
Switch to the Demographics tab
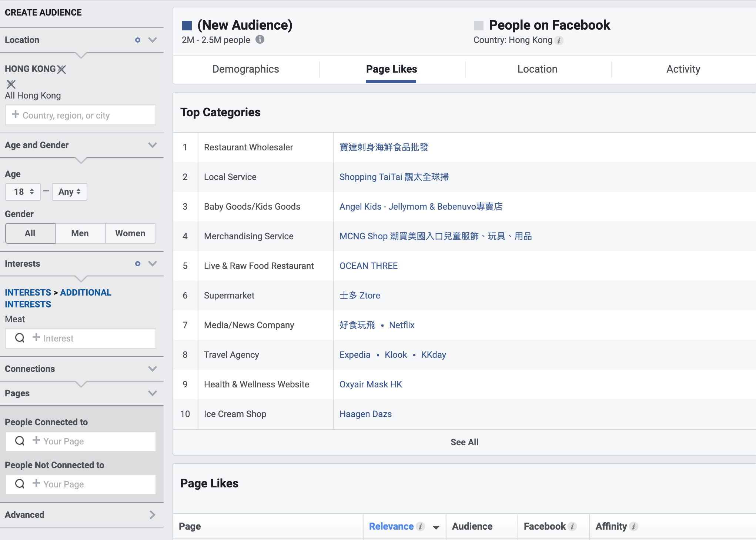pos(246,69)
